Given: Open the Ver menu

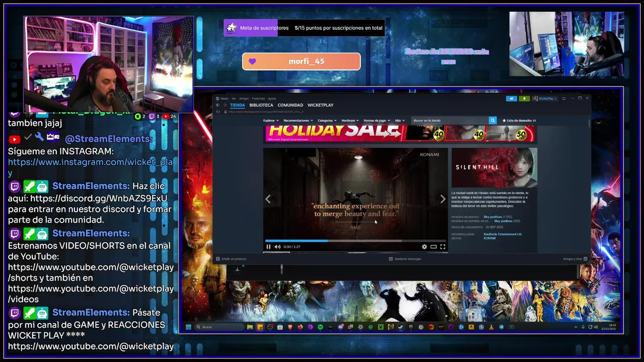Looking at the screenshot, I should click(x=234, y=99).
